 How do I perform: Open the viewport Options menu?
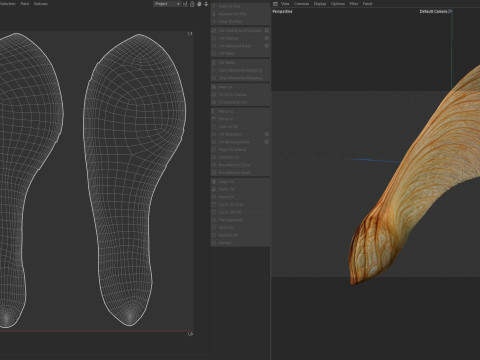[x=338, y=4]
